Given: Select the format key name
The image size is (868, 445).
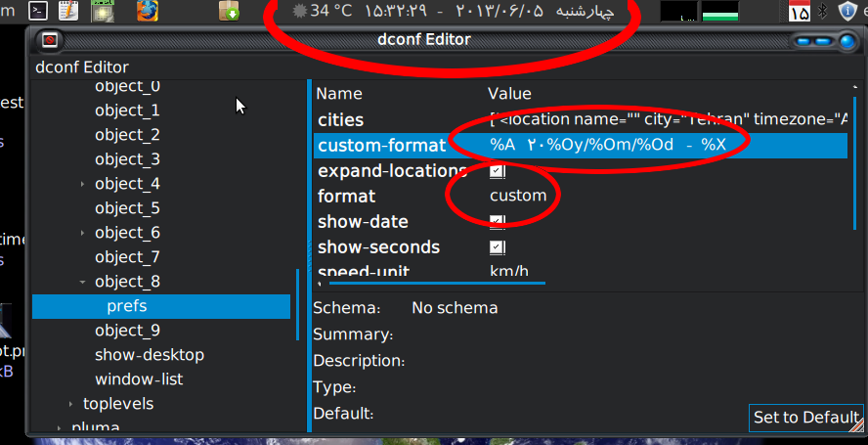Looking at the screenshot, I should coord(346,197).
